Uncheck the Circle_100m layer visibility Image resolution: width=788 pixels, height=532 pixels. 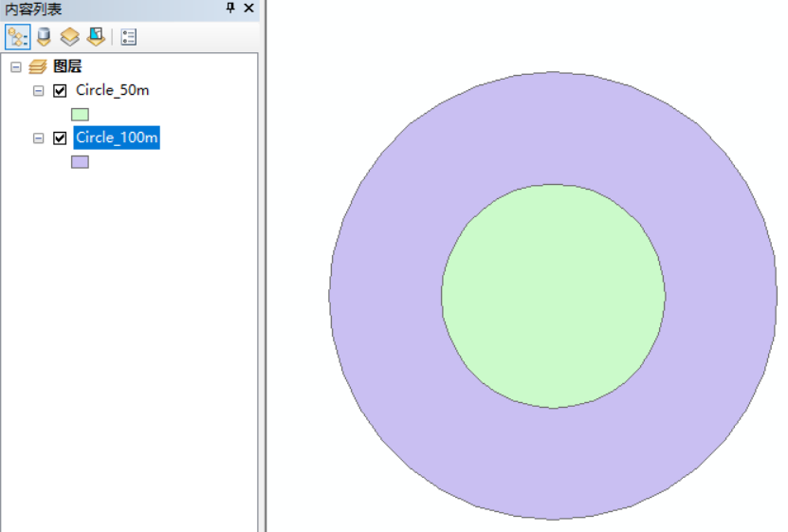pos(60,138)
